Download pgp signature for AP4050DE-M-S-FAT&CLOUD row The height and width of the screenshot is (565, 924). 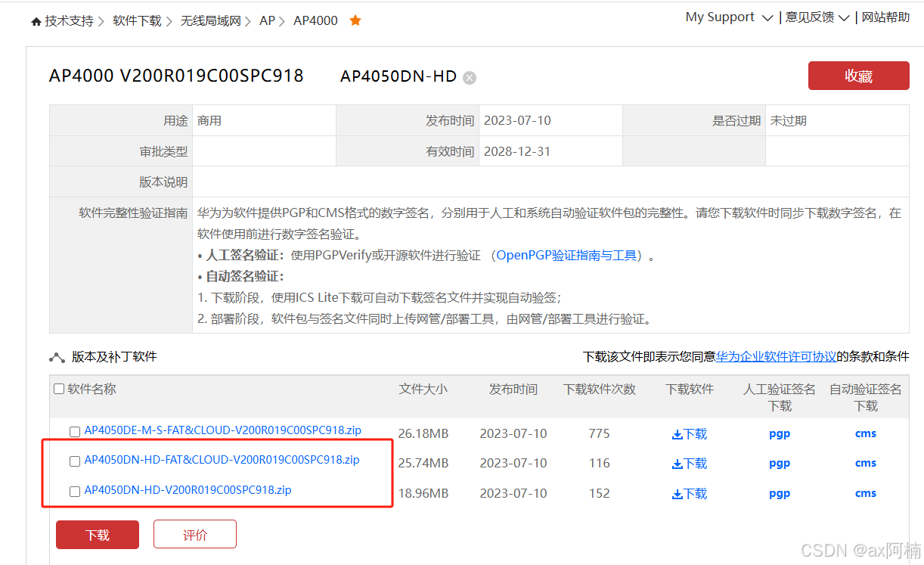780,434
